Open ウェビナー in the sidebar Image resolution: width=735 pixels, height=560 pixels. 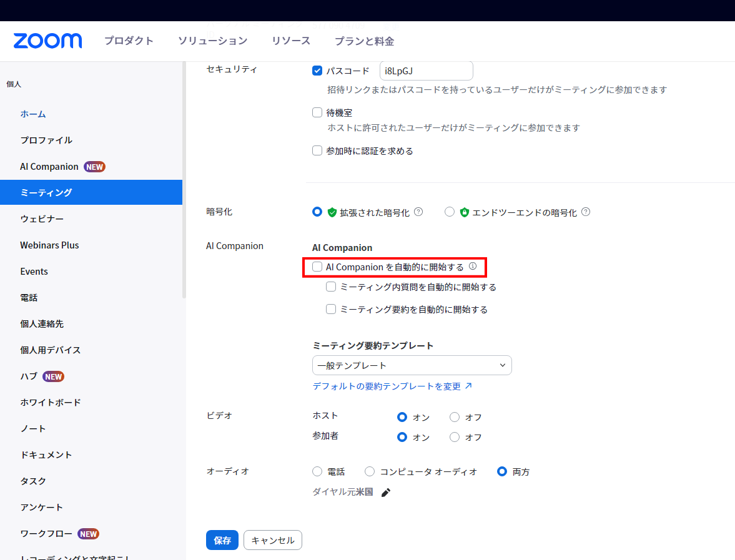point(42,219)
